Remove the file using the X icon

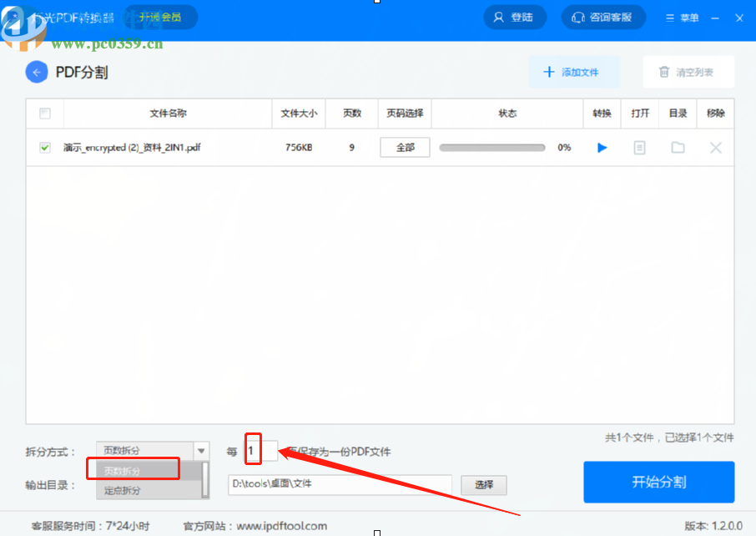coord(715,148)
